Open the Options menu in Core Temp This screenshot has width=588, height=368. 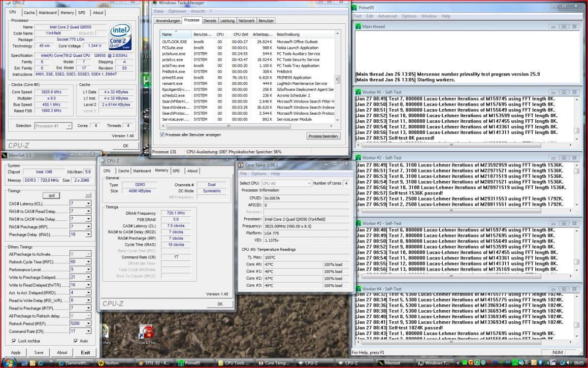click(x=259, y=174)
